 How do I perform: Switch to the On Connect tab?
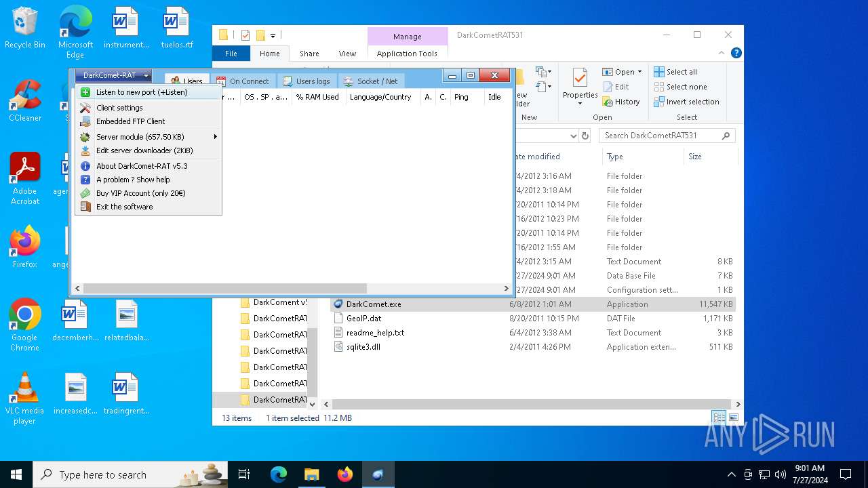click(x=243, y=81)
